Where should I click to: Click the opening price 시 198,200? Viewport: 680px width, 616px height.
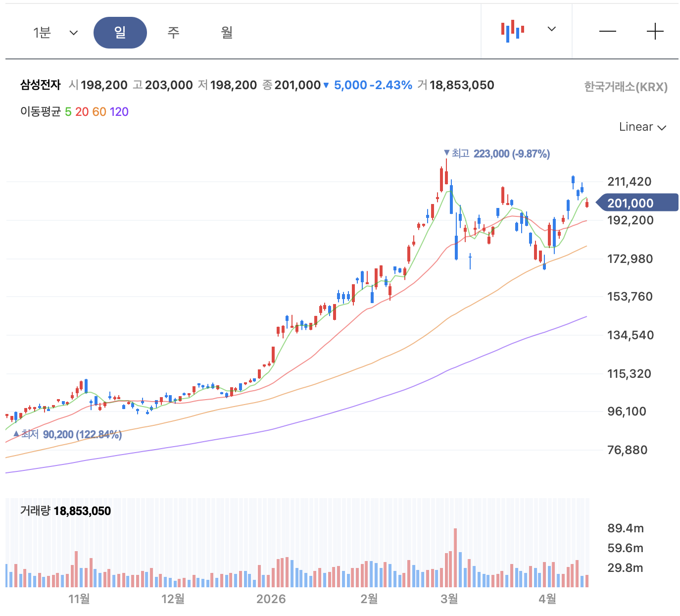98,85
